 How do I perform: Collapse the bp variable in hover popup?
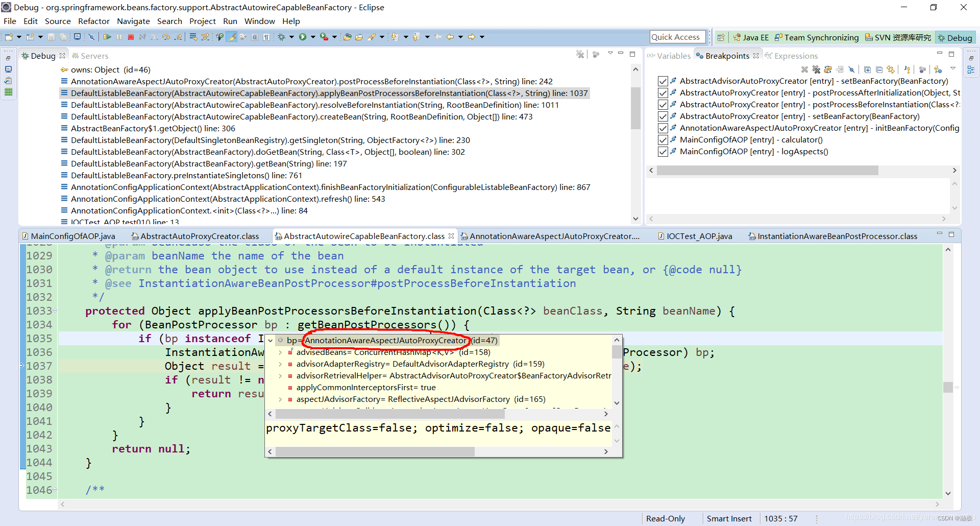click(270, 341)
